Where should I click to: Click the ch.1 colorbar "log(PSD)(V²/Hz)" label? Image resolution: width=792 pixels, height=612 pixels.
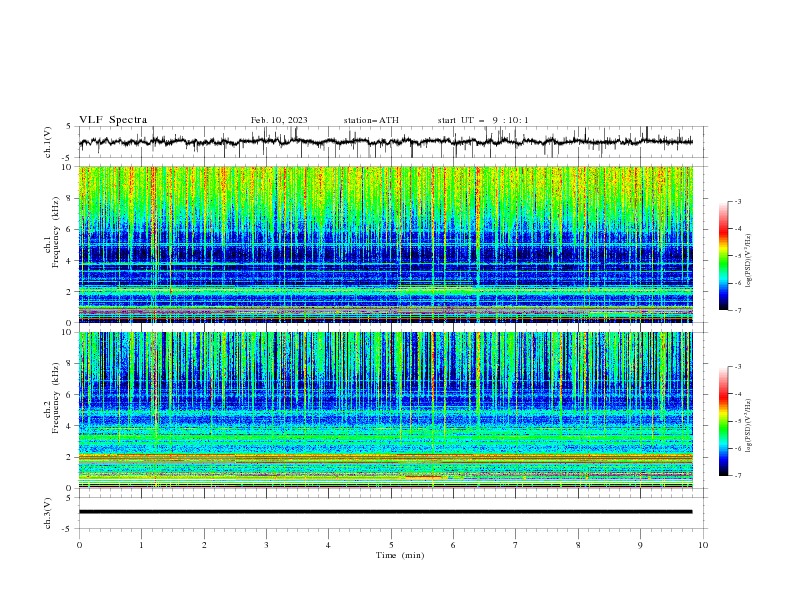click(749, 261)
